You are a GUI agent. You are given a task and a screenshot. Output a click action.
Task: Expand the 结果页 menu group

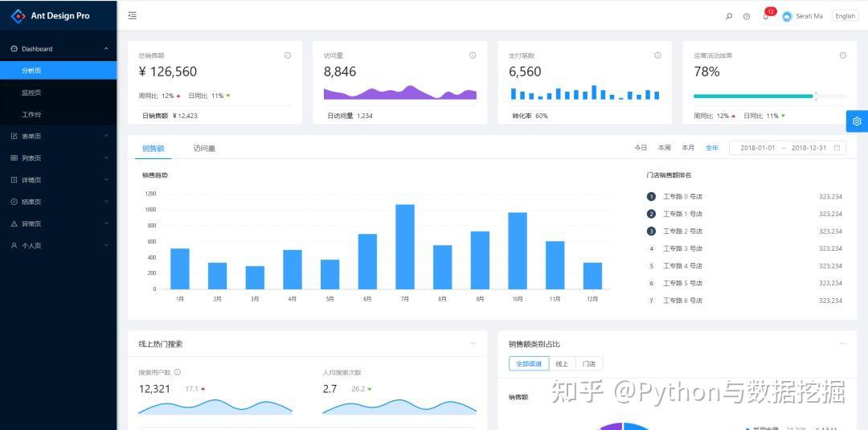point(106,202)
